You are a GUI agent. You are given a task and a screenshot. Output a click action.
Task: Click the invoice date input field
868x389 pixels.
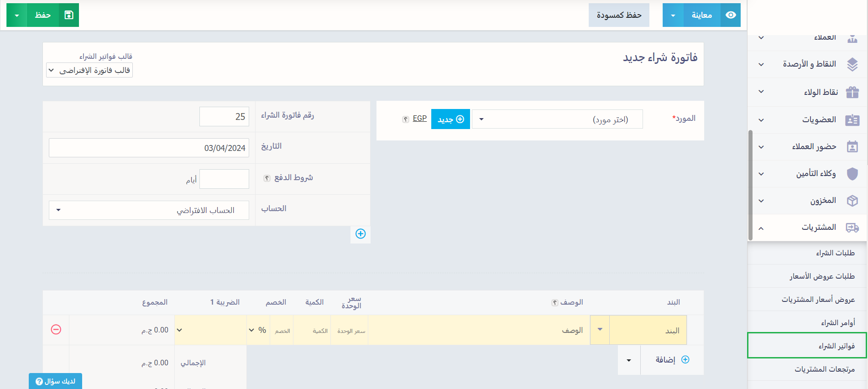(x=149, y=148)
